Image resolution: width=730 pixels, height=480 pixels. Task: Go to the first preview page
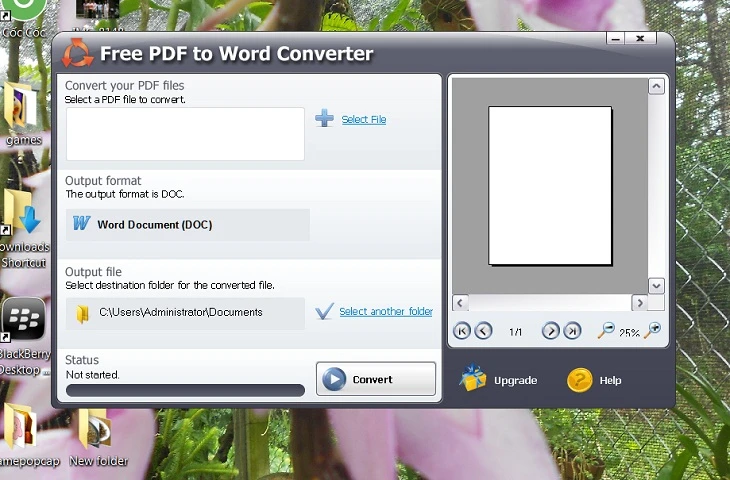pyautogui.click(x=462, y=331)
